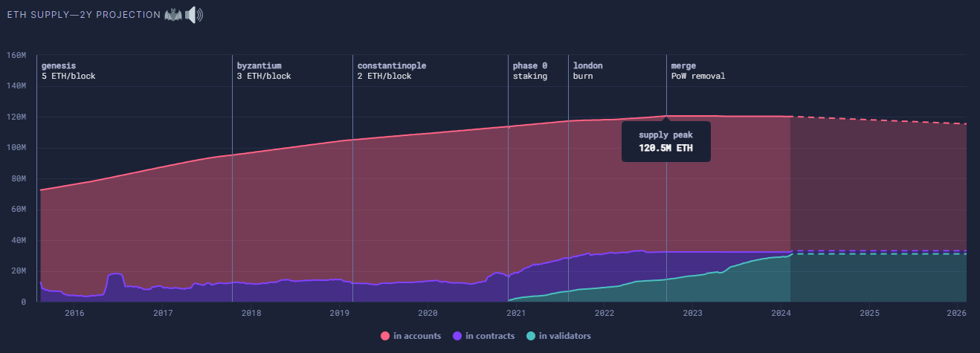Toggle the 'in contracts' legend entry
980x353 pixels.
tap(484, 336)
